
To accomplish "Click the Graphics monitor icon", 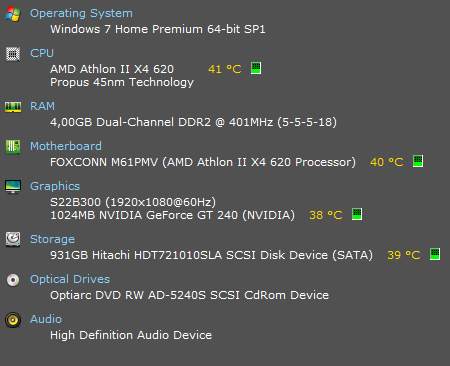I will tap(13, 187).
